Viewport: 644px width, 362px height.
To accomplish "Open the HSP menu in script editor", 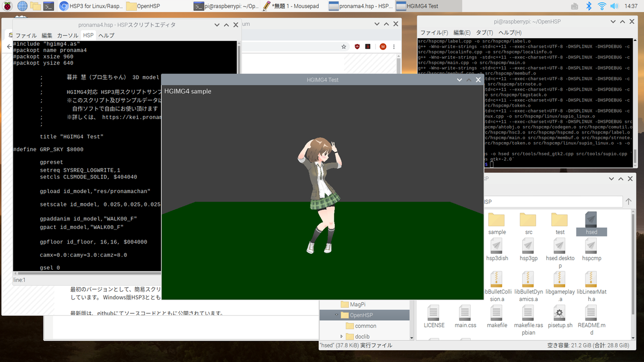I will click(x=88, y=35).
